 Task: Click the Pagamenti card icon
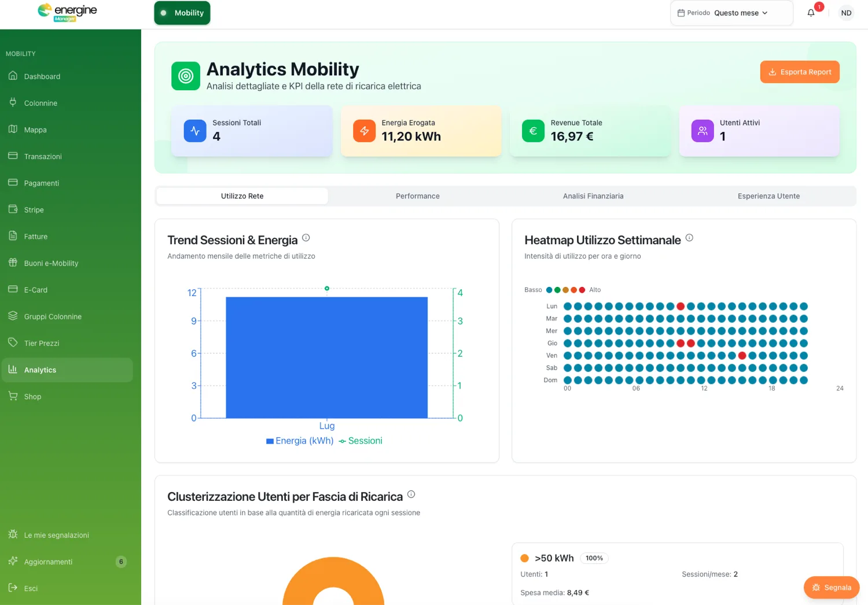(13, 182)
